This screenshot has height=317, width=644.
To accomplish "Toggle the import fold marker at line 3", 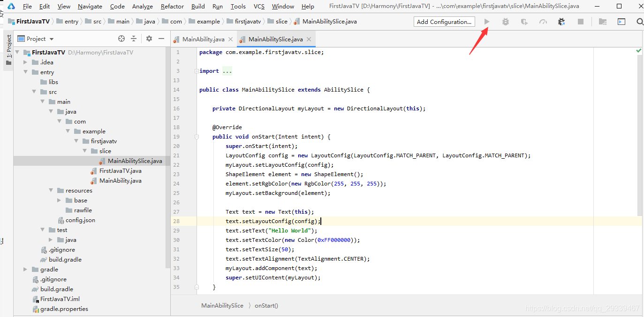I will point(197,71).
